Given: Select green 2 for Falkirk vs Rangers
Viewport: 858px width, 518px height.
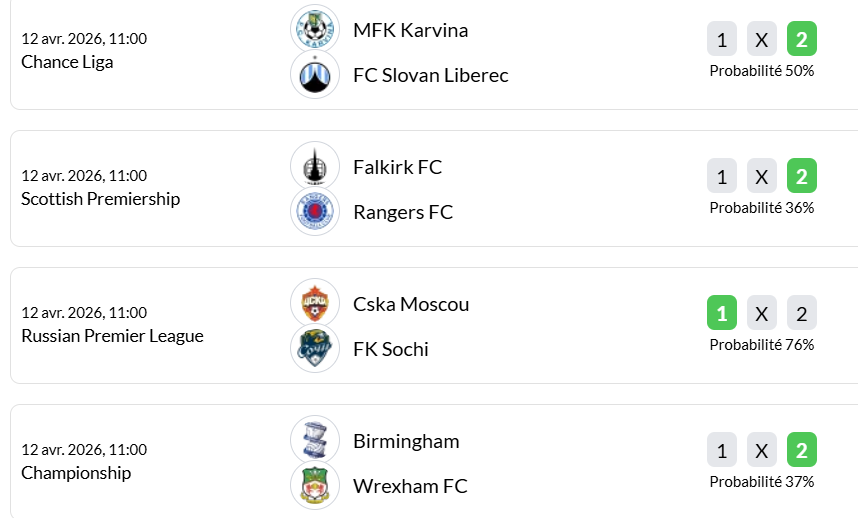Looking at the screenshot, I should [801, 177].
